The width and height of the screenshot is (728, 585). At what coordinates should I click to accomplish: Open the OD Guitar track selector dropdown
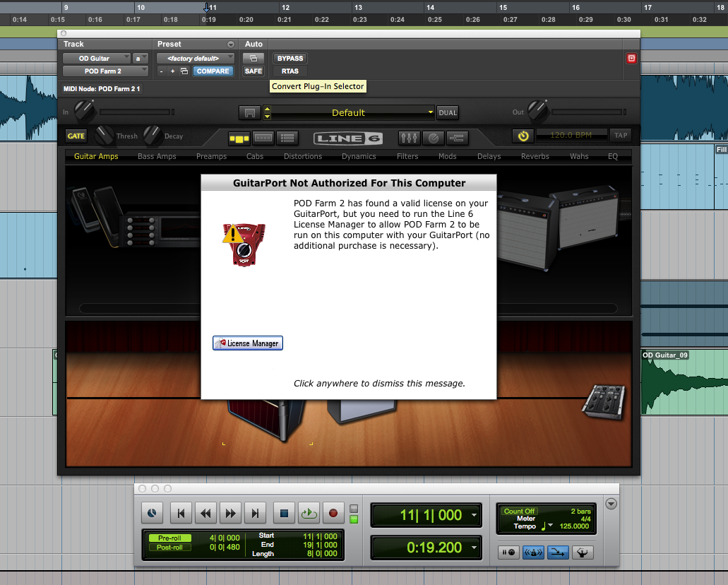click(x=97, y=59)
